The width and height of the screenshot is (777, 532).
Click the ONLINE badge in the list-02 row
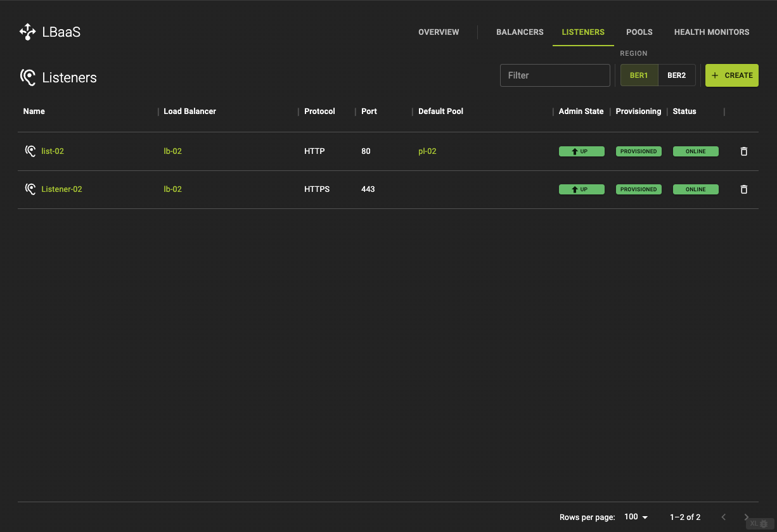696,151
